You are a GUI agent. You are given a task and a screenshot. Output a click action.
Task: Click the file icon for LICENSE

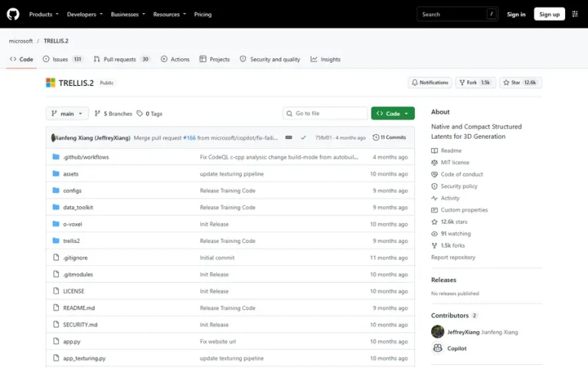(x=56, y=291)
